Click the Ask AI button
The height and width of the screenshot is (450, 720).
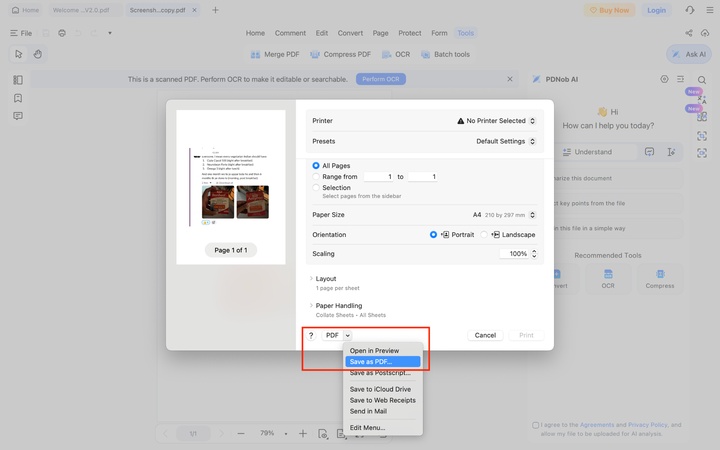[690, 54]
